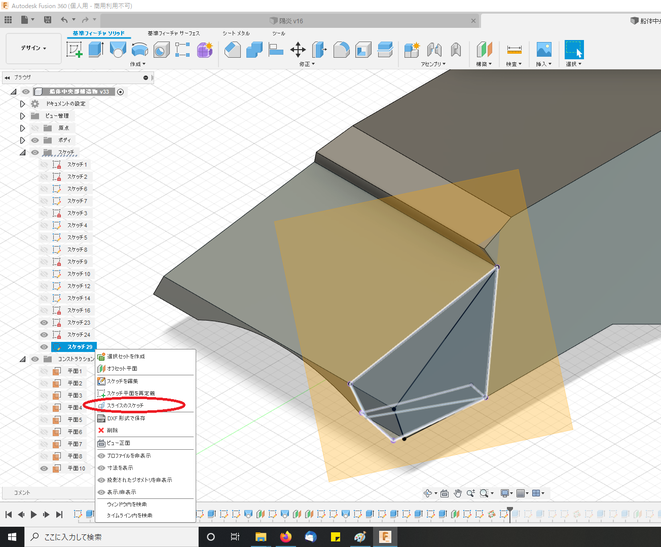Select the Align tool icon

tap(276, 50)
